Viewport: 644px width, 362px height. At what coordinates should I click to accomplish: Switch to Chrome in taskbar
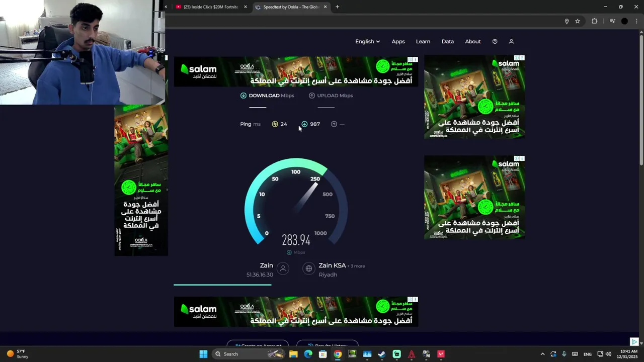[338, 354]
